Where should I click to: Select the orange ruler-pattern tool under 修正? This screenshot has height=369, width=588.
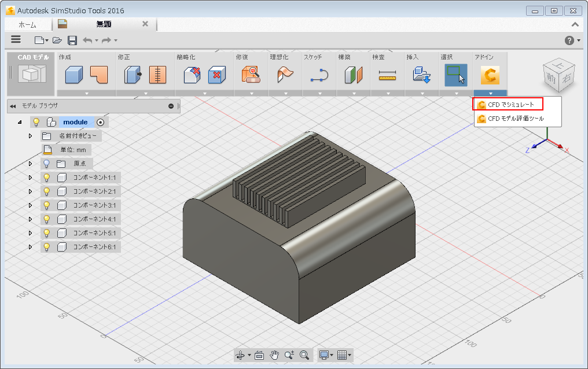click(158, 75)
